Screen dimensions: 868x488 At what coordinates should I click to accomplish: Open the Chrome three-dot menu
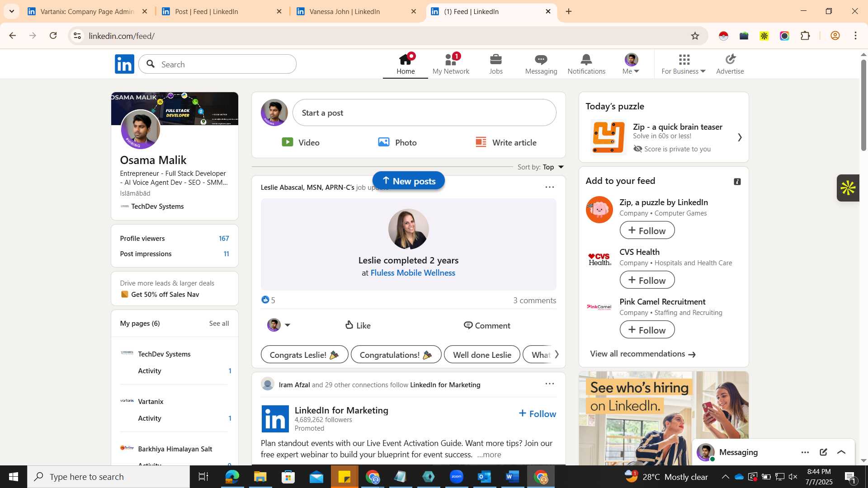tap(855, 36)
